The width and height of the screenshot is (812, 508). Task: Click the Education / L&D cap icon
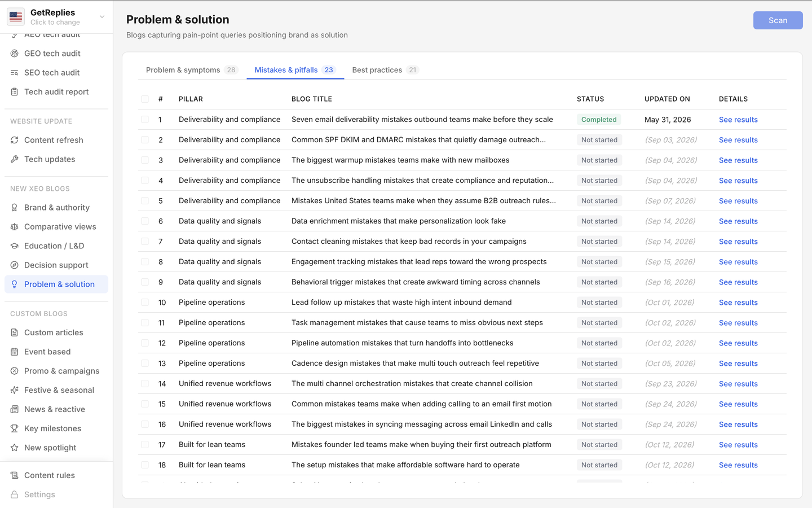coord(15,246)
